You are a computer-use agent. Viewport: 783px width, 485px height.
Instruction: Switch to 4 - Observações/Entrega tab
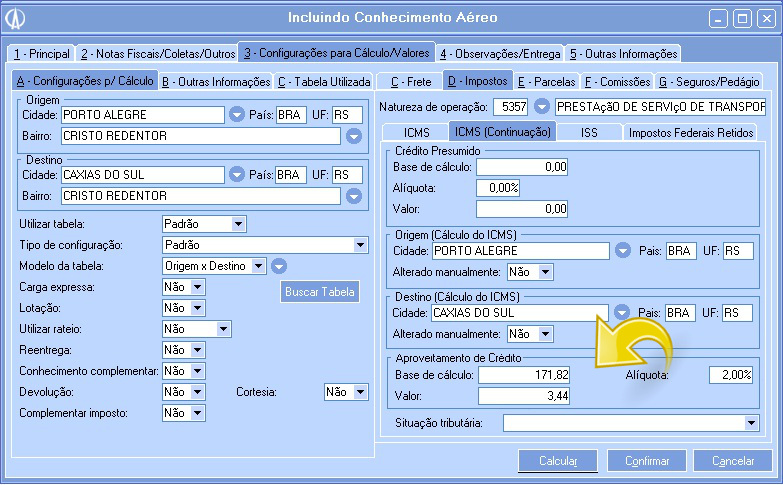coord(501,53)
